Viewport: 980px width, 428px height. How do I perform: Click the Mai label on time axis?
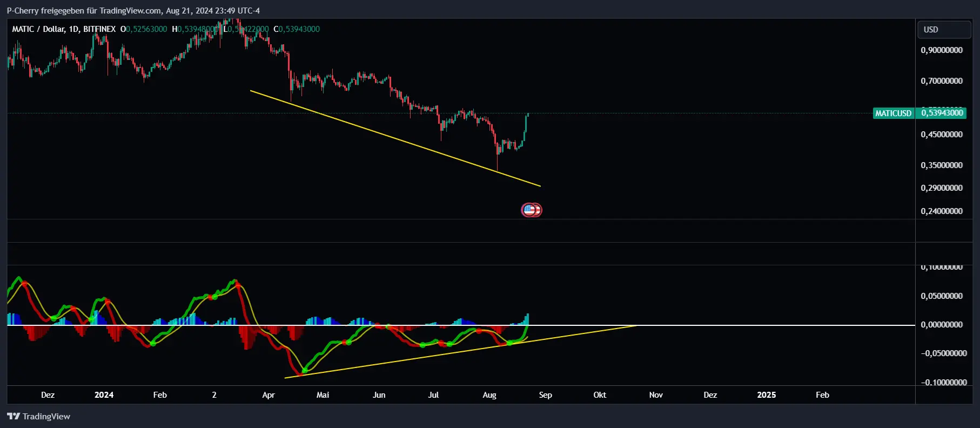pos(323,394)
